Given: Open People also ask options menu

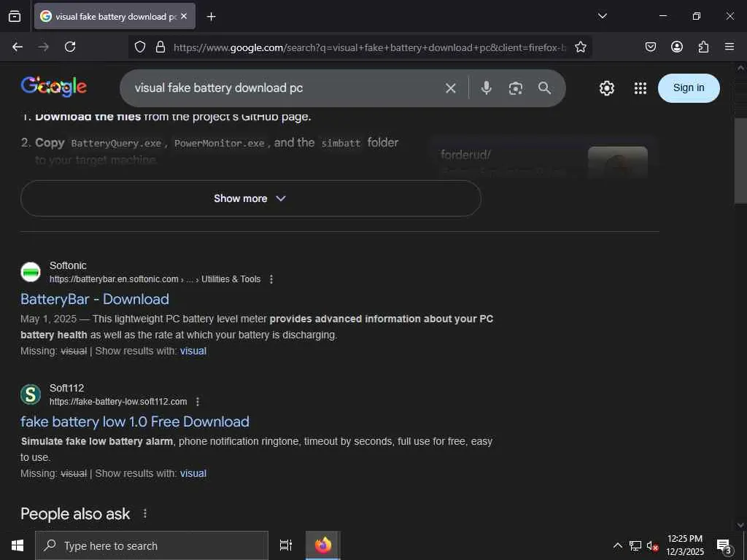Looking at the screenshot, I should point(145,514).
